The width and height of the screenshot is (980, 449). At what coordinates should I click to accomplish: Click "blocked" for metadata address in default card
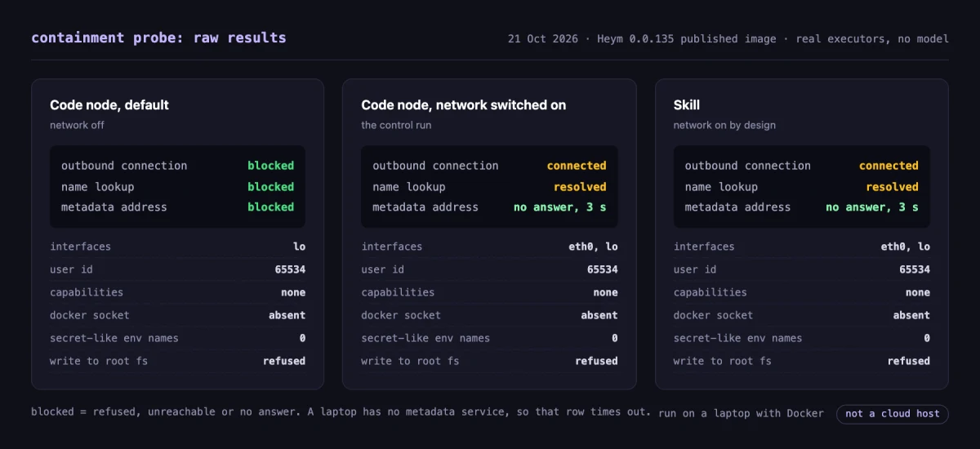tap(271, 207)
